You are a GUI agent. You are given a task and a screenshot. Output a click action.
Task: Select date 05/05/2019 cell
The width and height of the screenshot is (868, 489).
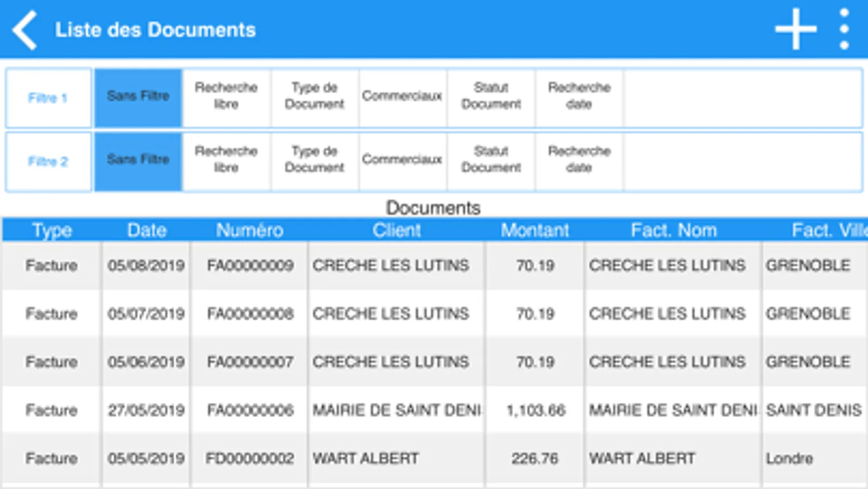click(x=147, y=459)
